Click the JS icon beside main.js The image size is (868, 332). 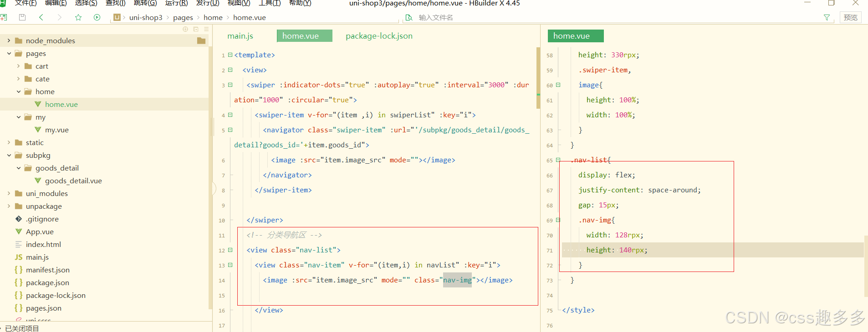[x=19, y=257]
